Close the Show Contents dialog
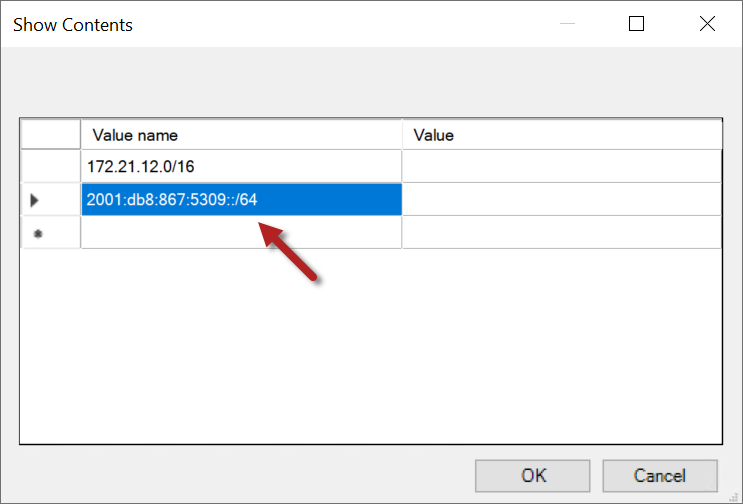Image resolution: width=743 pixels, height=504 pixels. 707,24
